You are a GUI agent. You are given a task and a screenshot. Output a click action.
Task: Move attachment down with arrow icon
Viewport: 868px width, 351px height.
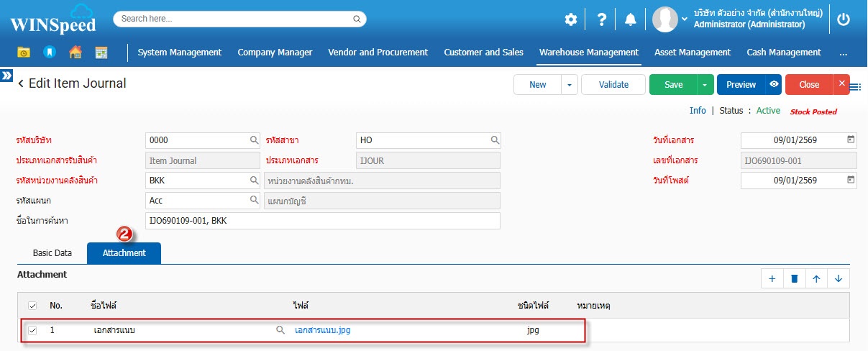point(839,279)
